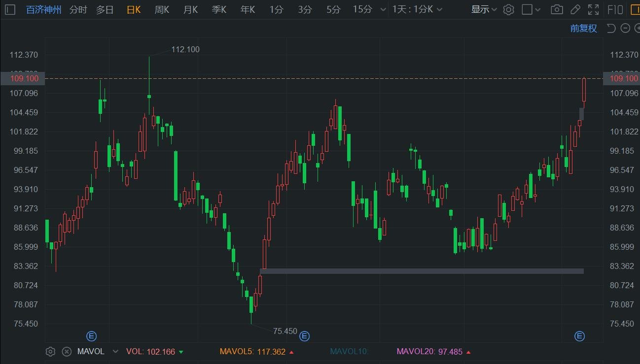Screen dimensions: 640x364
Task: Click the 百济神州 stock name
Action: [44, 9]
